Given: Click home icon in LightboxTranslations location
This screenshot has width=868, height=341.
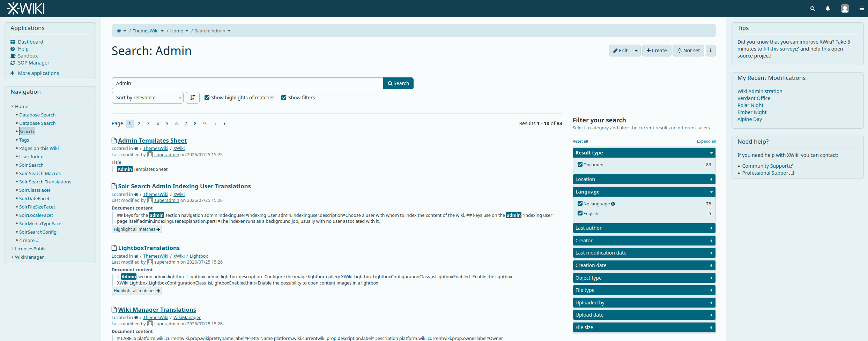Looking at the screenshot, I should tap(136, 256).
